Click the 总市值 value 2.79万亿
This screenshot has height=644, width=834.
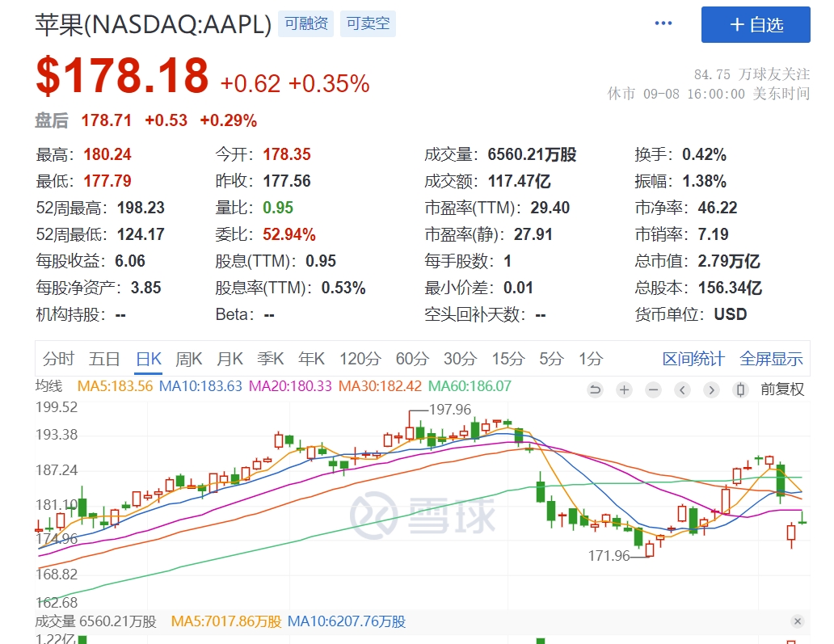(729, 261)
